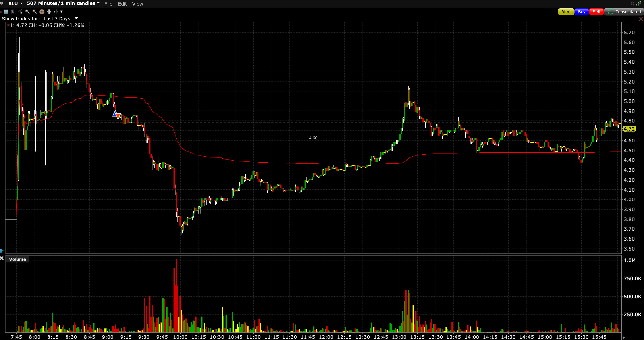The height and width of the screenshot is (340, 644).
Task: Open the Last 7 Days trades dropdown
Action: click(76, 18)
